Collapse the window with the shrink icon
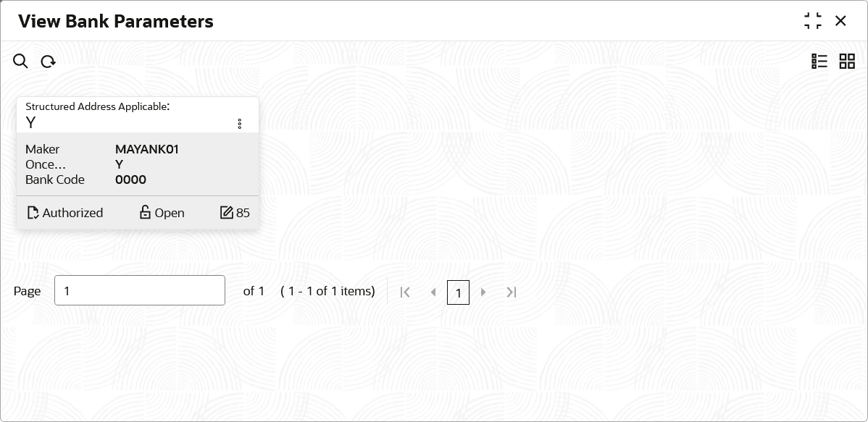 click(x=813, y=21)
